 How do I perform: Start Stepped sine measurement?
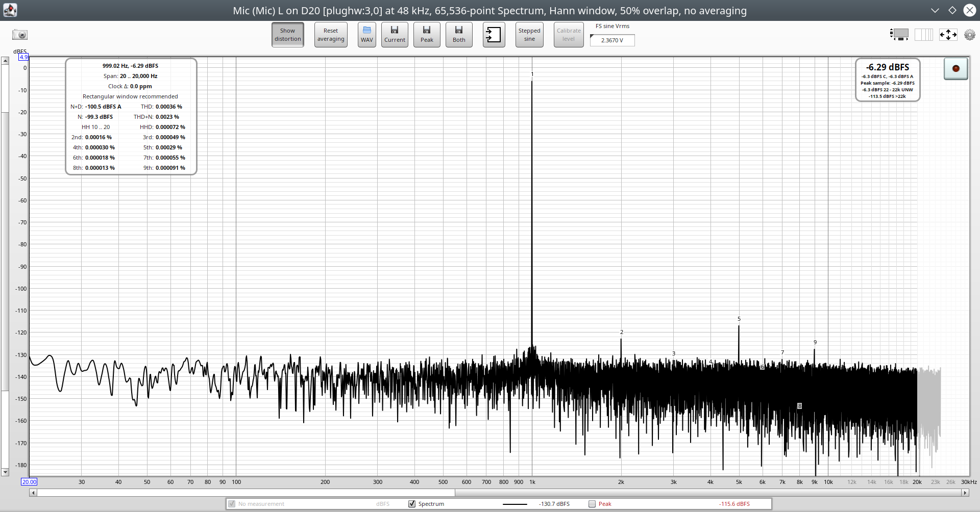(529, 35)
